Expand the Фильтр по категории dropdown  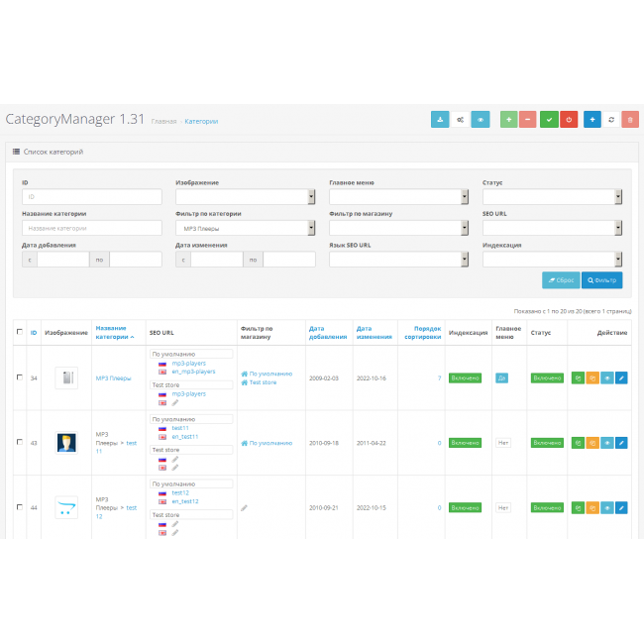(x=245, y=228)
